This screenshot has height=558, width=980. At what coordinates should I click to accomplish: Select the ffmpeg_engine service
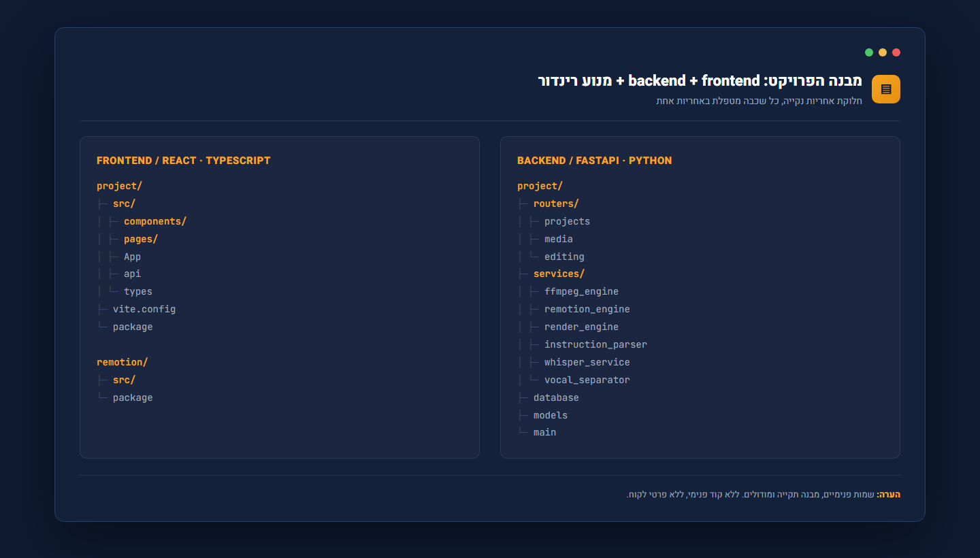[x=582, y=291]
